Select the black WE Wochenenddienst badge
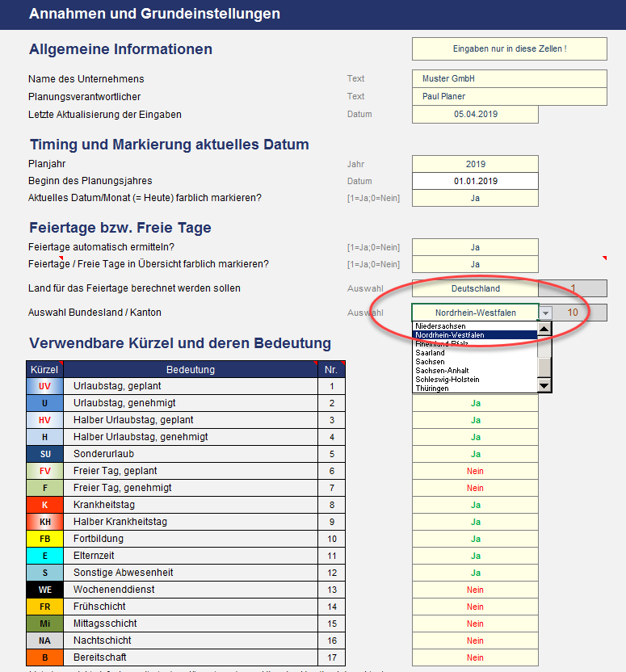Screen dimensions: 626x672 click(44, 590)
